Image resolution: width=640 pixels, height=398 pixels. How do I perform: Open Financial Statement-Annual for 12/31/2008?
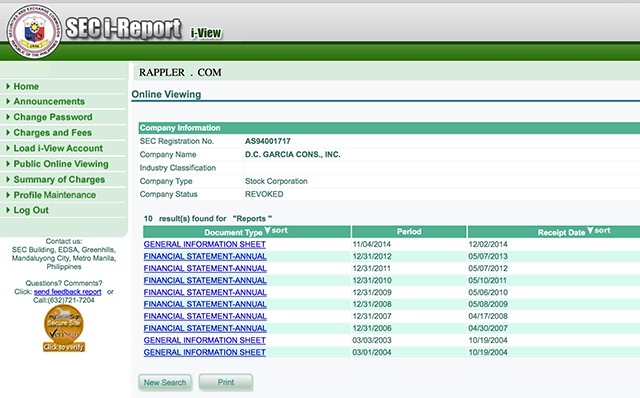click(x=205, y=304)
